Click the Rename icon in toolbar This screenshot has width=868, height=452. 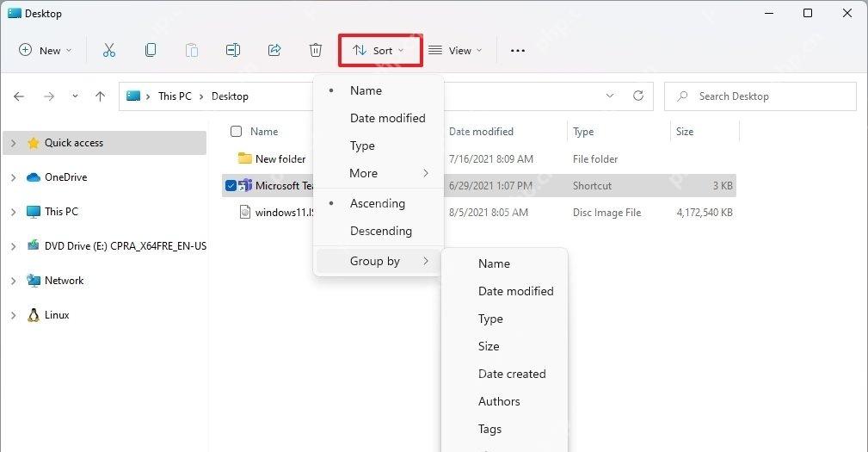[233, 51]
